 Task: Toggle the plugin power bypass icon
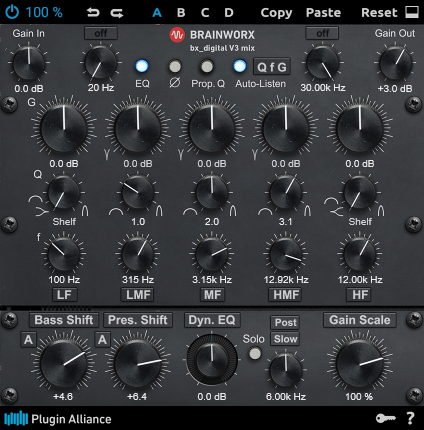[x=12, y=12]
